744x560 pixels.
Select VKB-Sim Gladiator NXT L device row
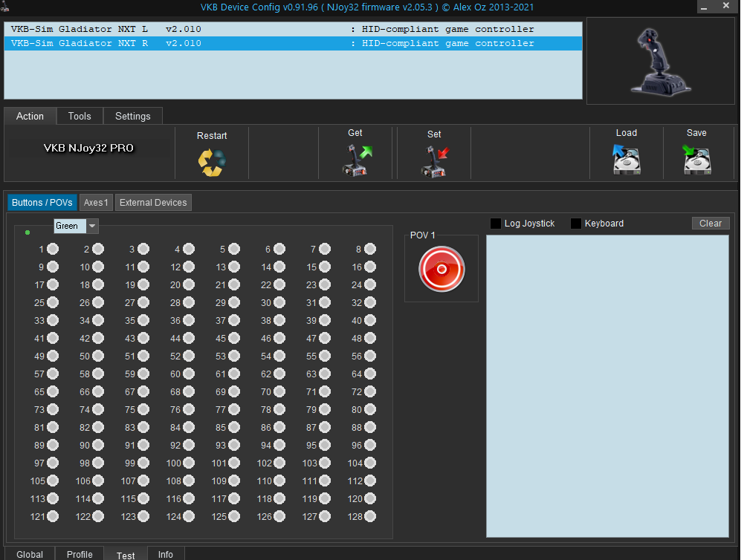click(293, 29)
